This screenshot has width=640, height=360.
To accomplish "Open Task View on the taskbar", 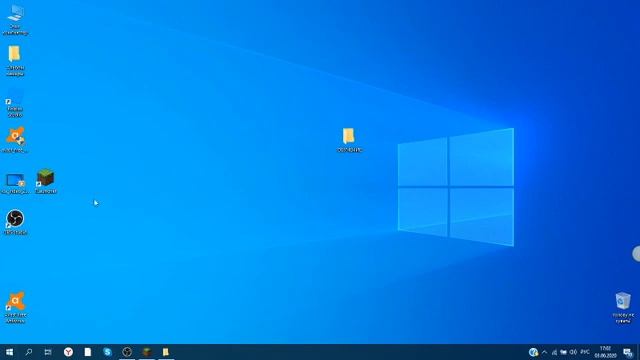I will click(48, 352).
